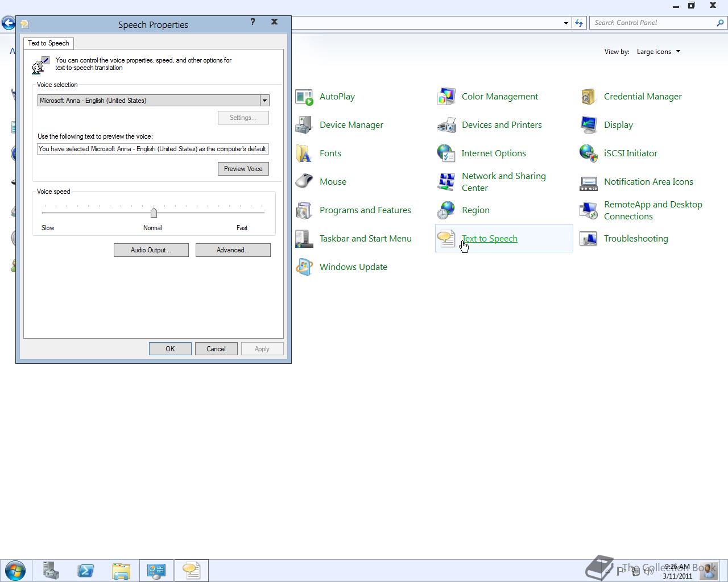The width and height of the screenshot is (728, 582).
Task: Open the Color Management icon
Action: [446, 97]
